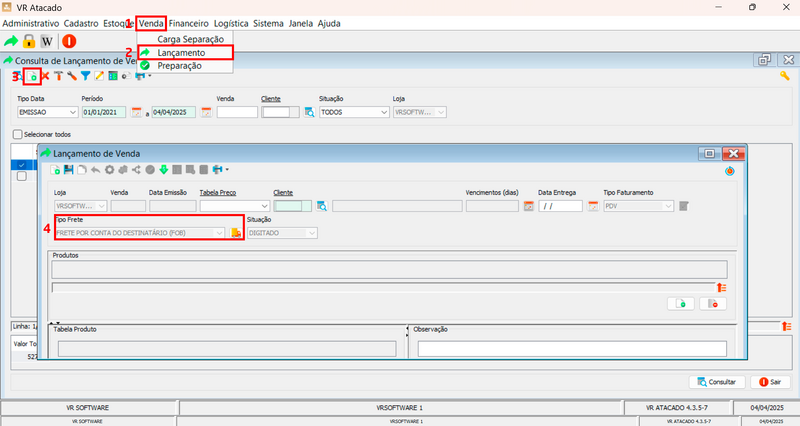Click the Consultar button
This screenshot has height=426, width=800.
coord(717,382)
